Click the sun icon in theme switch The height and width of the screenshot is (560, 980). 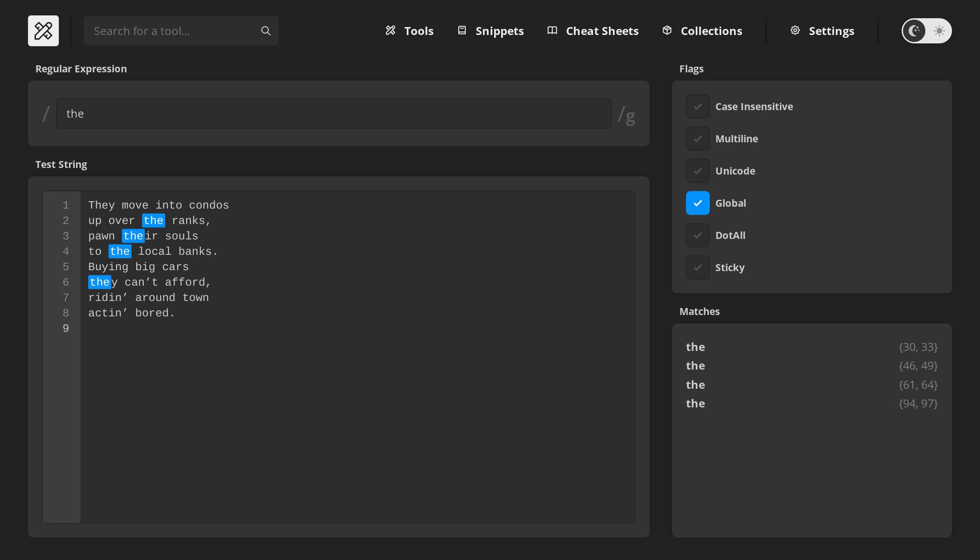click(939, 31)
